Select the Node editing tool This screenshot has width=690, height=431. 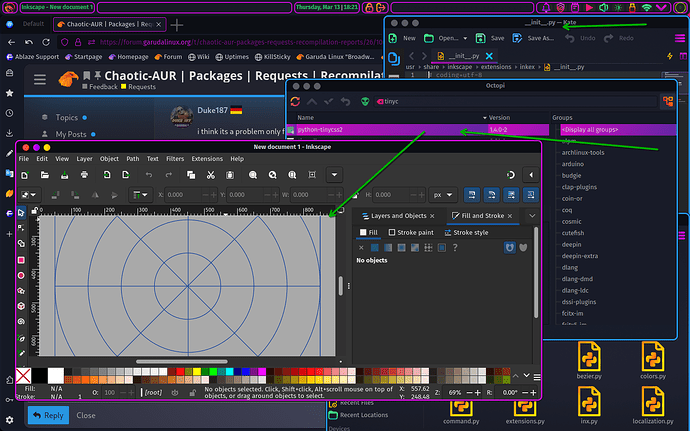(21, 228)
